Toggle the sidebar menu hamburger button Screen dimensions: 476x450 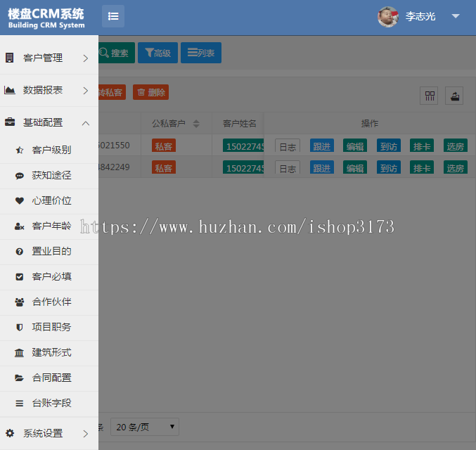pos(113,16)
